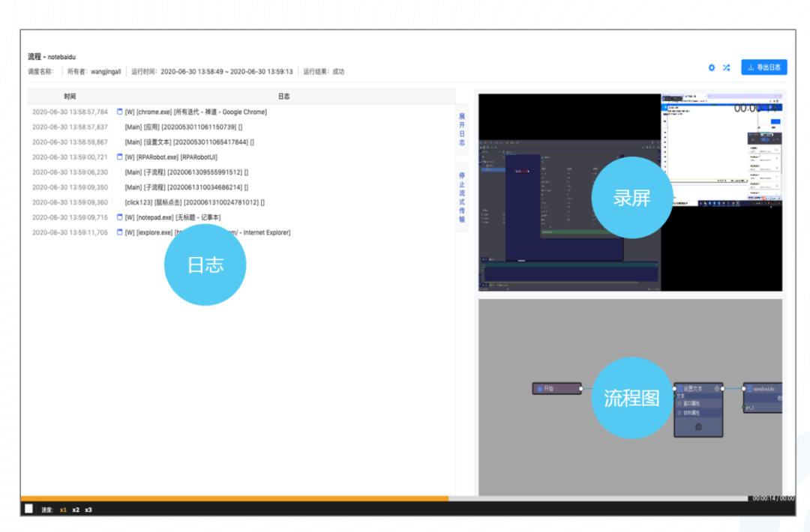Open the settings gear icon

712,67
